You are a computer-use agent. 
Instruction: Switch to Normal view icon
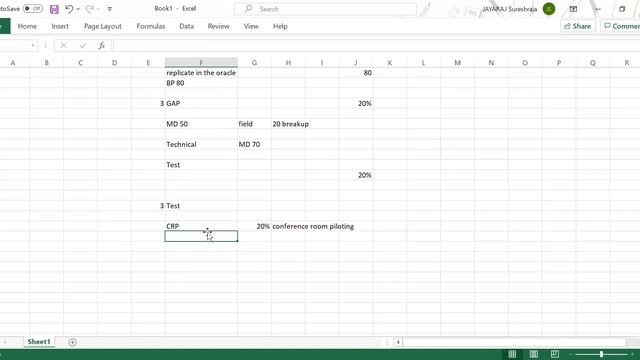[512, 354]
